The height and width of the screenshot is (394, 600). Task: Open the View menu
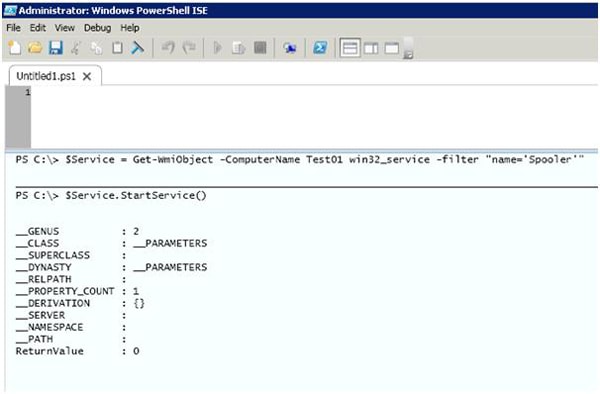[x=64, y=28]
